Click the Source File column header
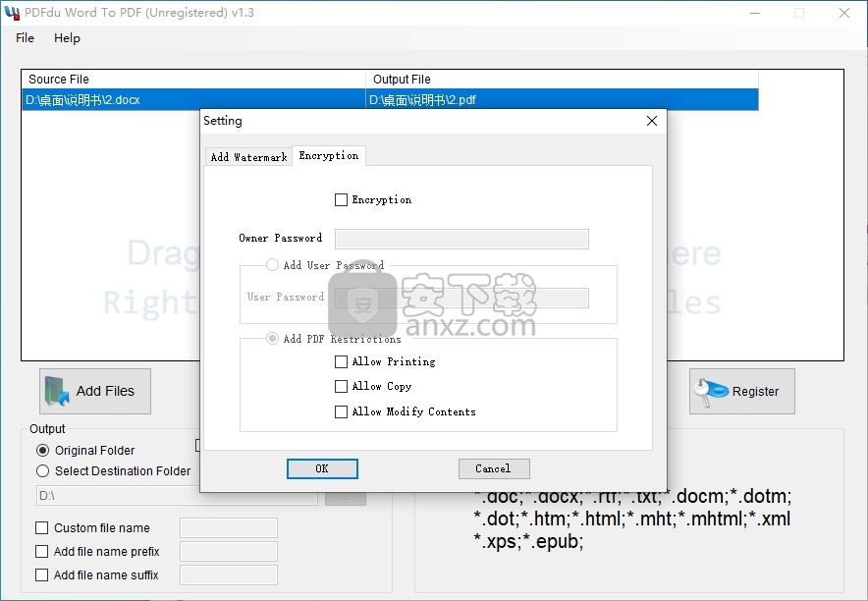Viewport: 868px width, 601px height. (193, 80)
